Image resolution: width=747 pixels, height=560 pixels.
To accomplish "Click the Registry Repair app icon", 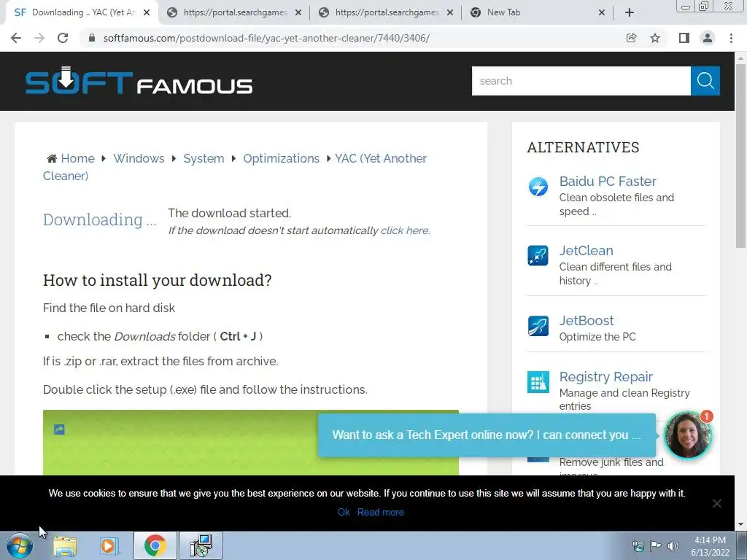I will (x=538, y=382).
